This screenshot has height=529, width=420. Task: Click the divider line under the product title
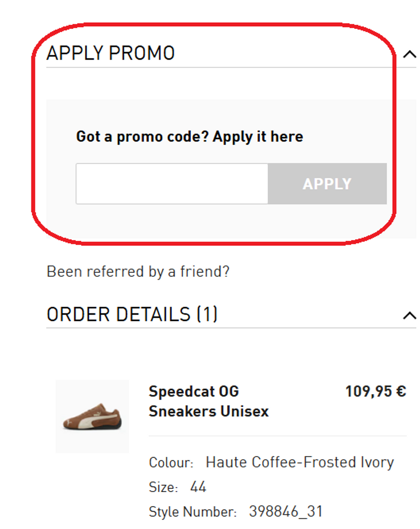[x=277, y=436]
